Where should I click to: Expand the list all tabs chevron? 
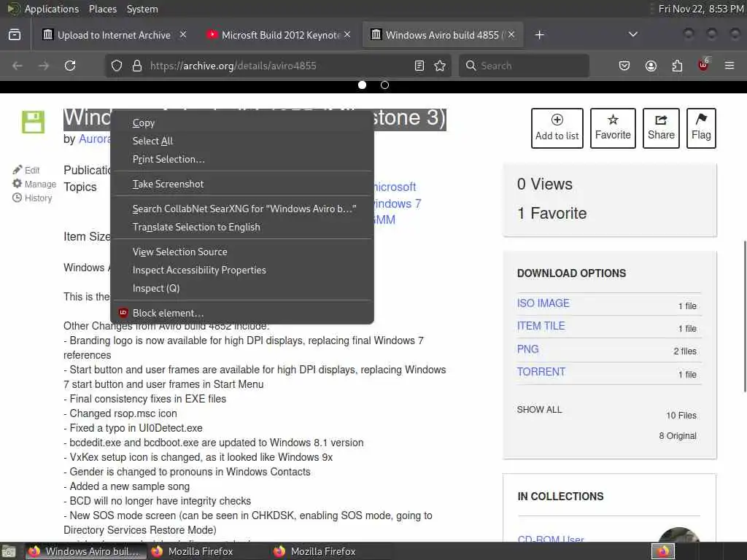point(633,34)
